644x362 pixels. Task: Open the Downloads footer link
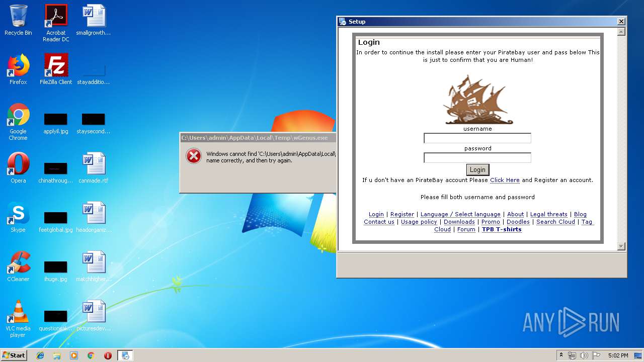(x=459, y=222)
